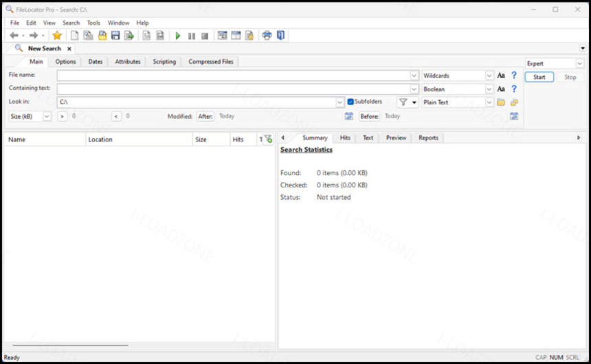Open the Edit menu
This screenshot has width=591, height=364.
coord(31,23)
